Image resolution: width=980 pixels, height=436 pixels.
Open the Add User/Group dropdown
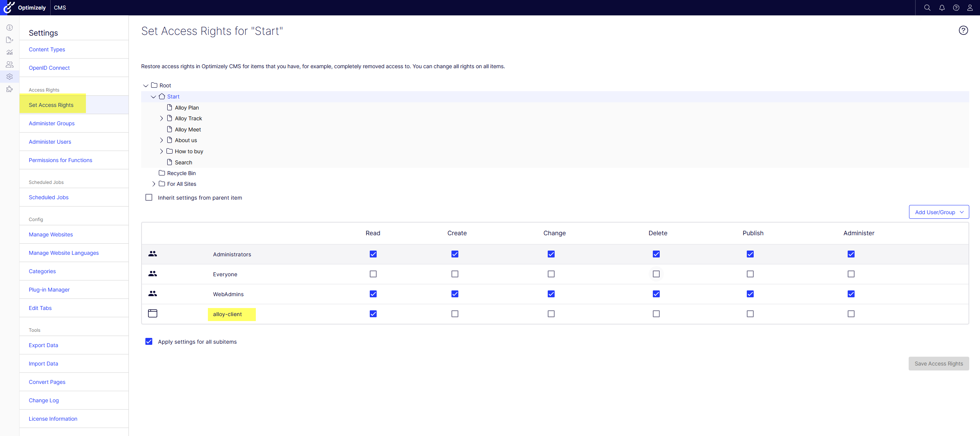(x=939, y=212)
